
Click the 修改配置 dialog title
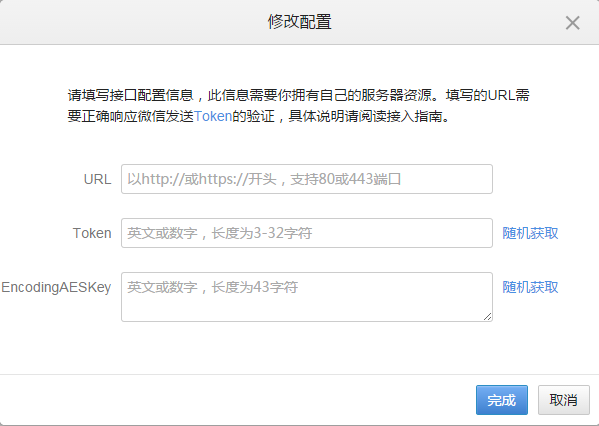[299, 22]
